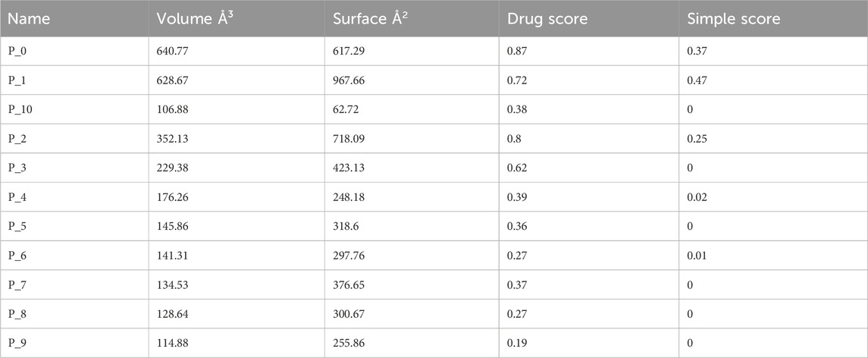Click surface value 423.13 in P_3 row
The image size is (868, 358).
[x=349, y=168]
